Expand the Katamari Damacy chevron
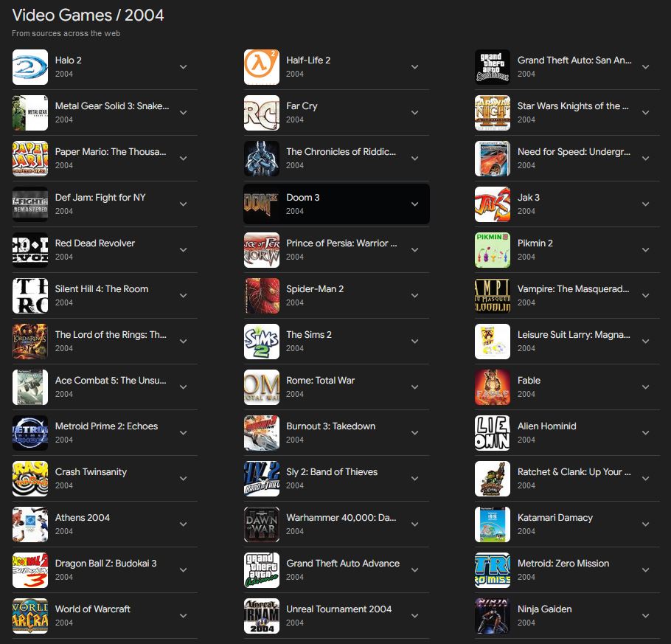The width and height of the screenshot is (671, 644). [646, 525]
